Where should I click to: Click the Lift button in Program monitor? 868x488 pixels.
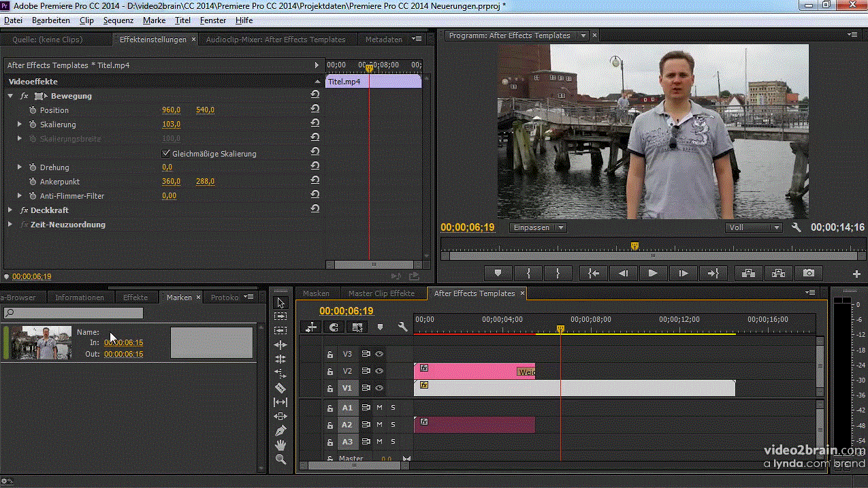coord(748,273)
